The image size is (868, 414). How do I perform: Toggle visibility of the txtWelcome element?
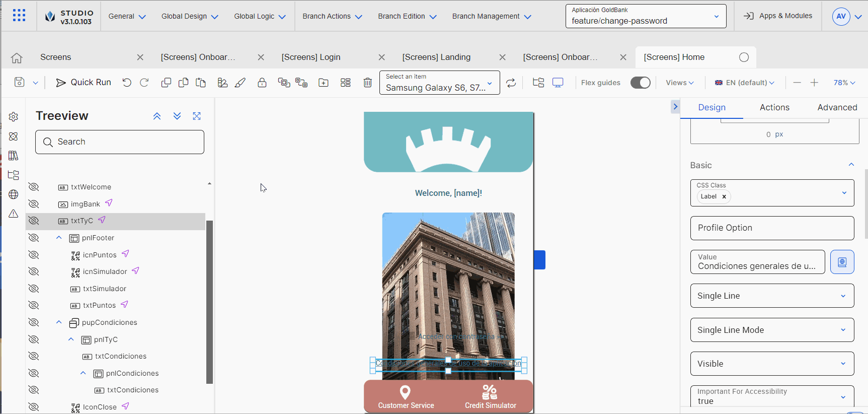34,187
